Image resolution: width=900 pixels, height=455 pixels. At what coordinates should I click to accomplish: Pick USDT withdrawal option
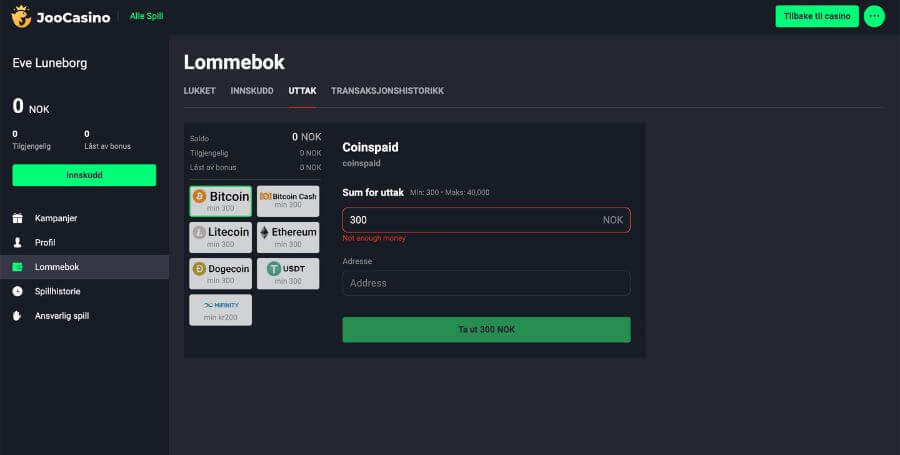tap(288, 274)
